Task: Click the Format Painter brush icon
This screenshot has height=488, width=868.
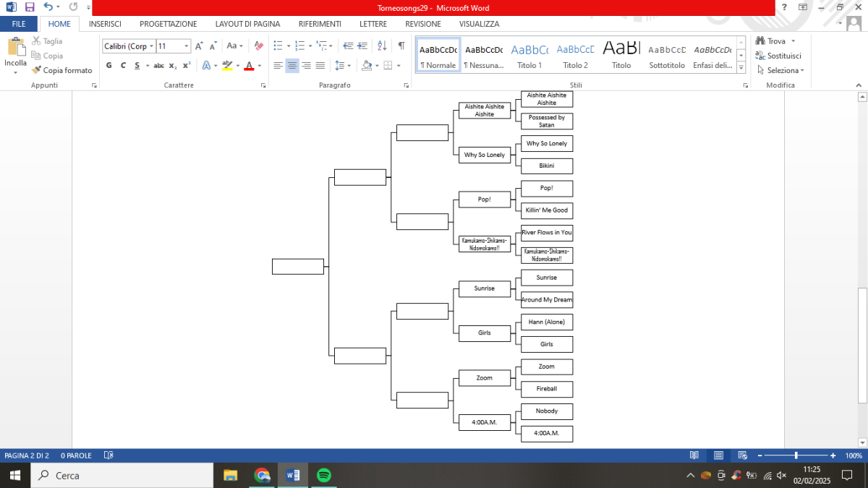Action: coord(37,70)
